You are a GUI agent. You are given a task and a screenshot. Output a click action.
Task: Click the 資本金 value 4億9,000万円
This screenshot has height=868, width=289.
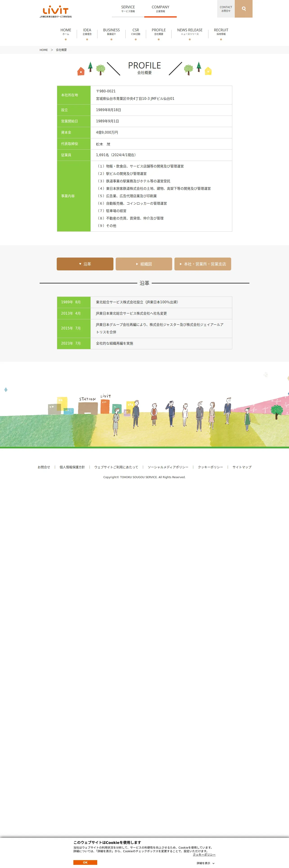pos(107,132)
